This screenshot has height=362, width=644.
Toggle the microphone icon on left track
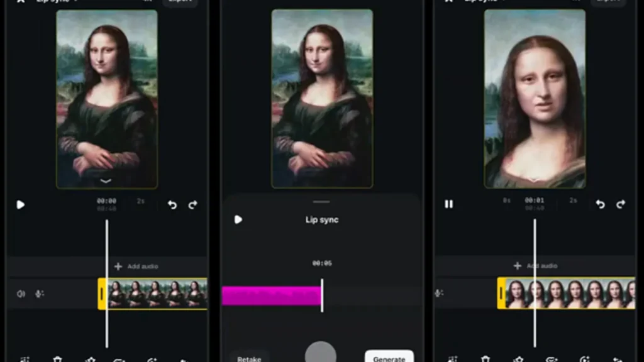[x=40, y=293]
